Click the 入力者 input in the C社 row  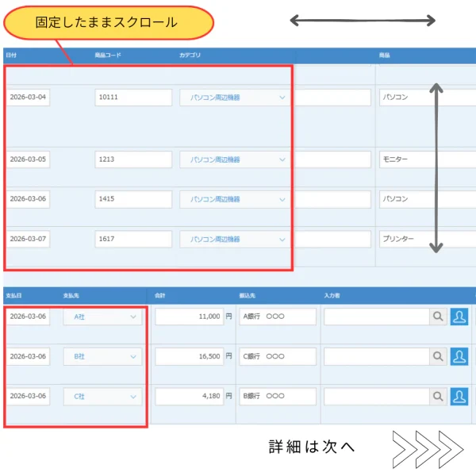pos(376,396)
